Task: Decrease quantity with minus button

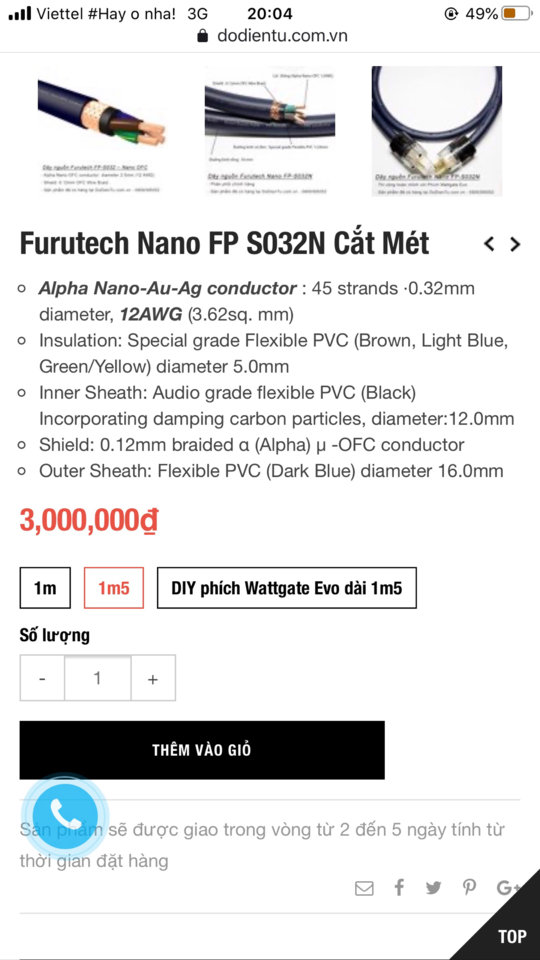Action: click(42, 678)
